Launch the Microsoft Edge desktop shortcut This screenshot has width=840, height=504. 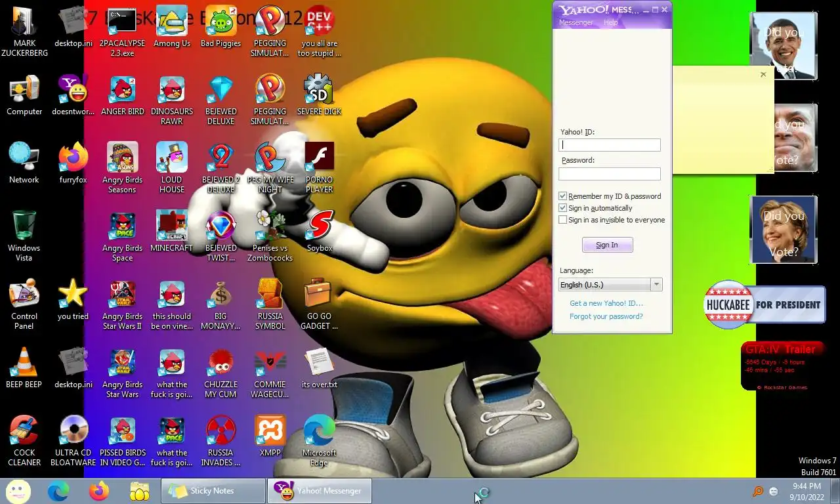point(319,430)
